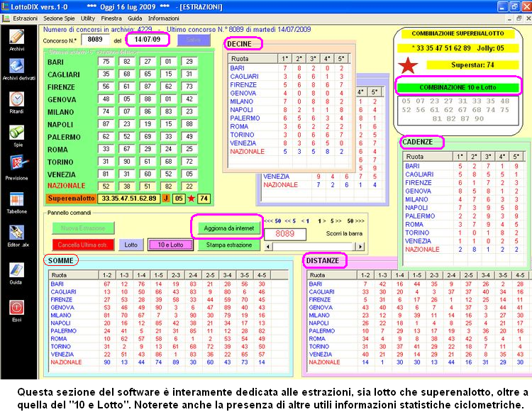Click the red star next to Superenalotto numbers
The height and width of the screenshot is (412, 532).
pyautogui.click(x=191, y=199)
